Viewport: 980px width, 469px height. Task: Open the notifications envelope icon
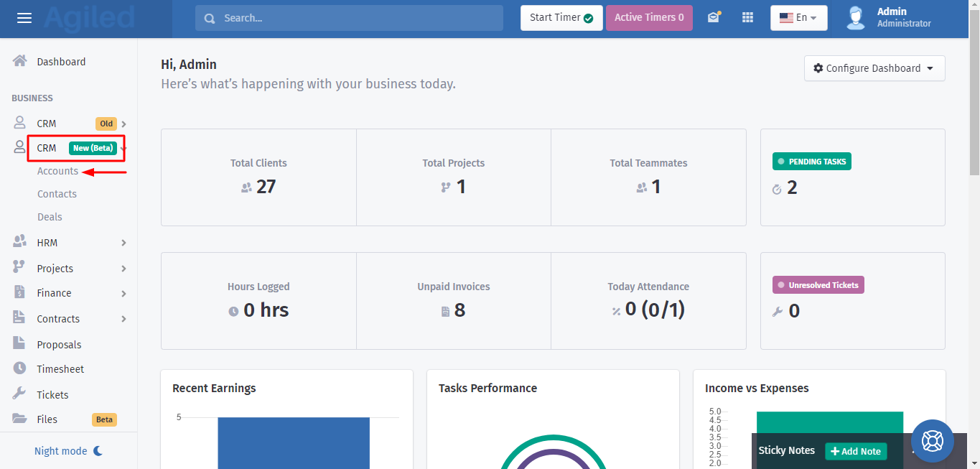pos(713,18)
